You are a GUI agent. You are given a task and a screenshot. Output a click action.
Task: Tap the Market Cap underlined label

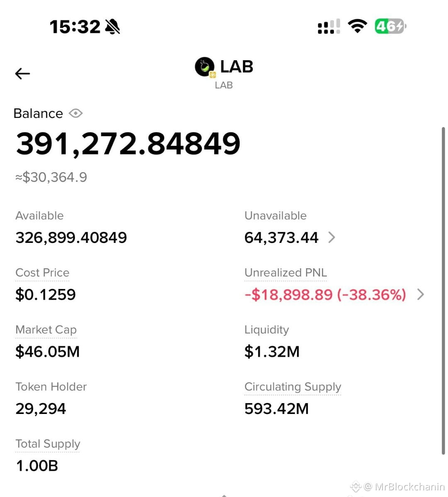(46, 330)
